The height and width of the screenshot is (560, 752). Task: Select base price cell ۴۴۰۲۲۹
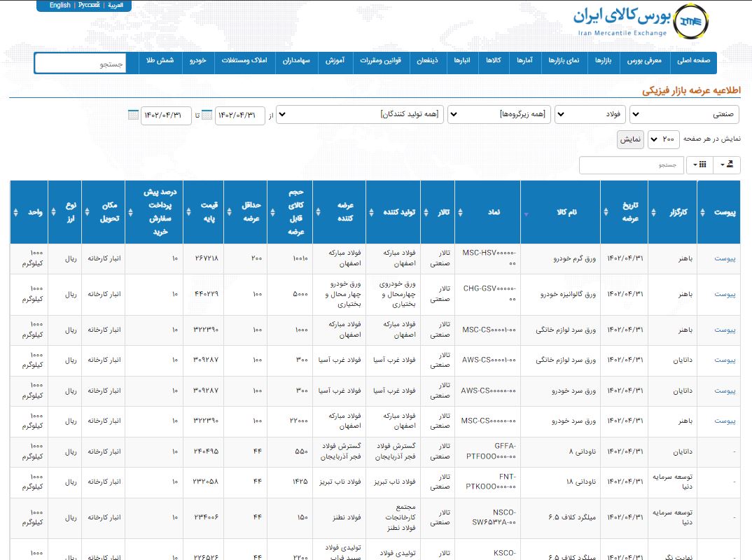pos(203,294)
